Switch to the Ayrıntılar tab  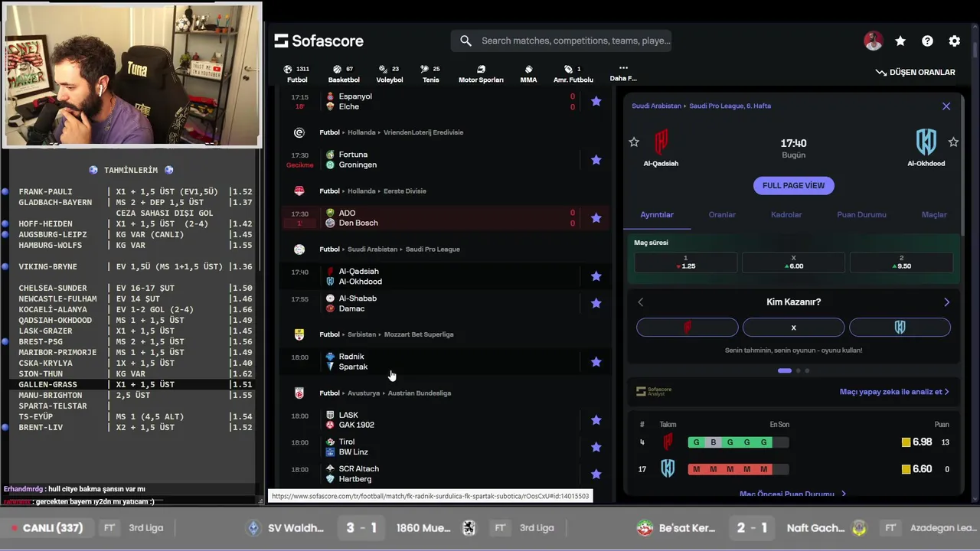point(657,215)
